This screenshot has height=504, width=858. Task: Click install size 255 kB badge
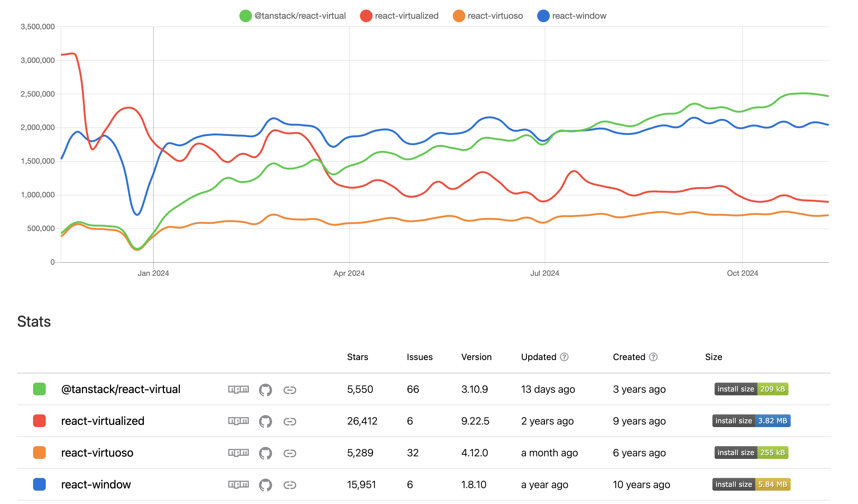751,452
